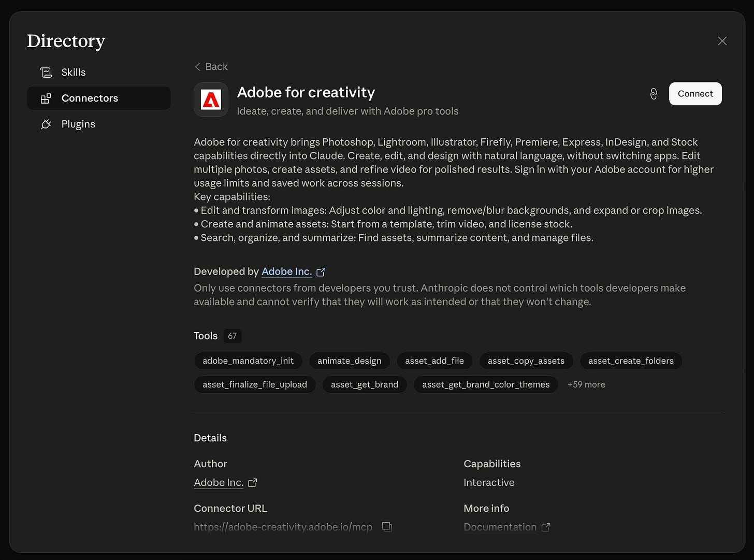Open Adobe Inc. link under Author
Image resolution: width=754 pixels, height=560 pixels.
pos(219,482)
